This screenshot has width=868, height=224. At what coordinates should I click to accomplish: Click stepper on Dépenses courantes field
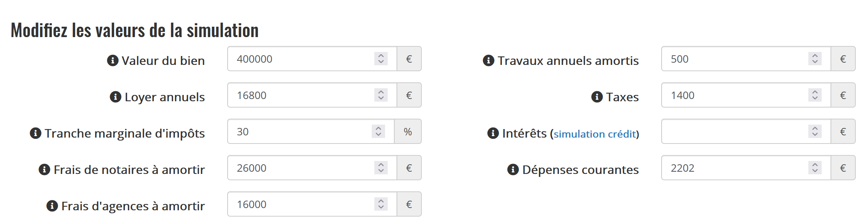click(x=815, y=168)
